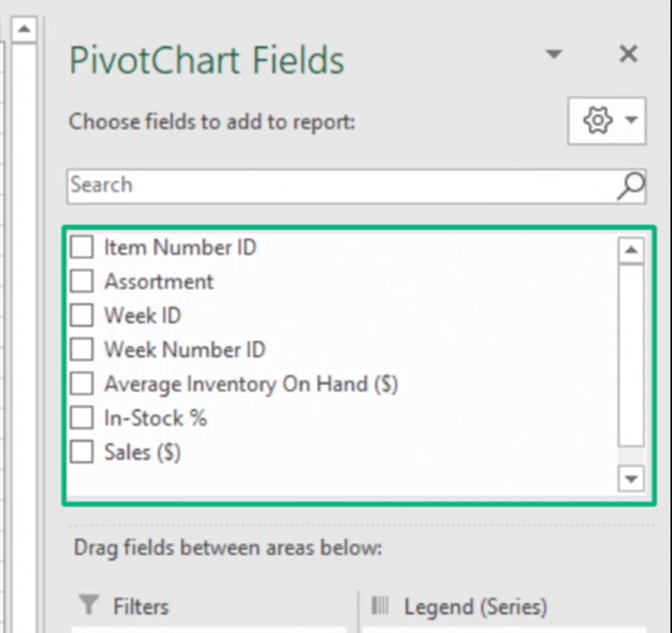Click the Filters funnel icon
This screenshot has height=633, width=672.
click(90, 606)
